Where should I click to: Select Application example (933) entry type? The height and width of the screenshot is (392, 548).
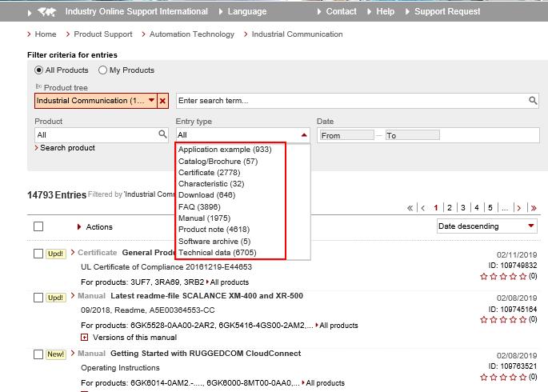(225, 149)
